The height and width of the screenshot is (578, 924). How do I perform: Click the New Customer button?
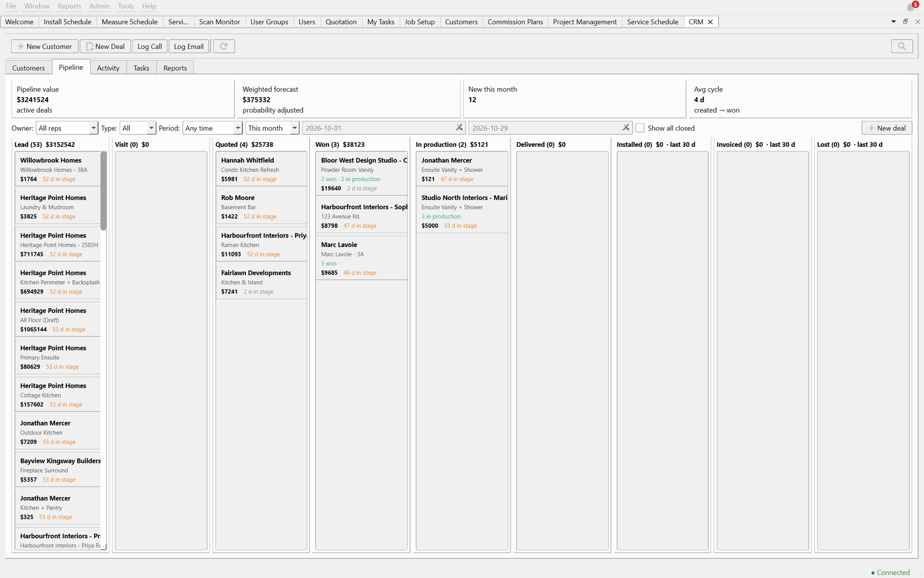(44, 46)
